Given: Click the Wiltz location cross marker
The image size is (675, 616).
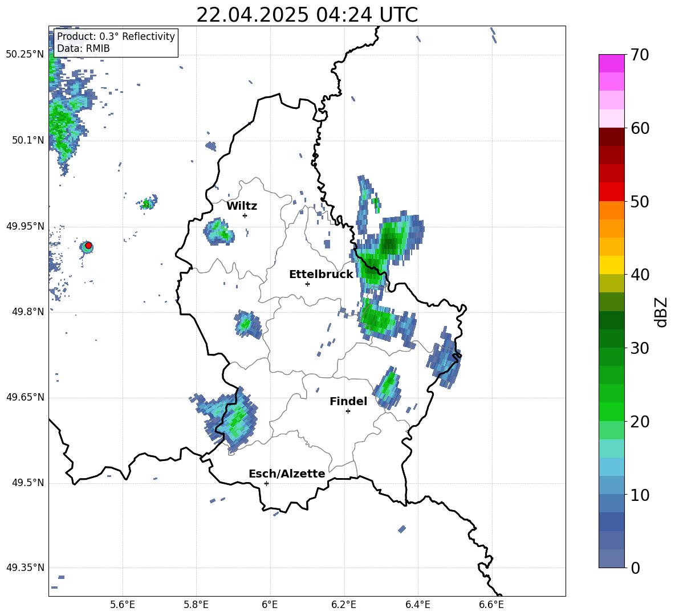Looking at the screenshot, I should click(x=245, y=215).
